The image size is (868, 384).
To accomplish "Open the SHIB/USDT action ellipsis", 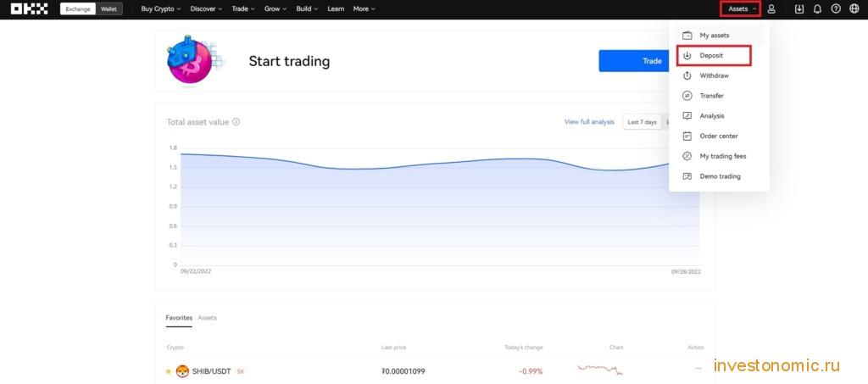I will [x=698, y=368].
